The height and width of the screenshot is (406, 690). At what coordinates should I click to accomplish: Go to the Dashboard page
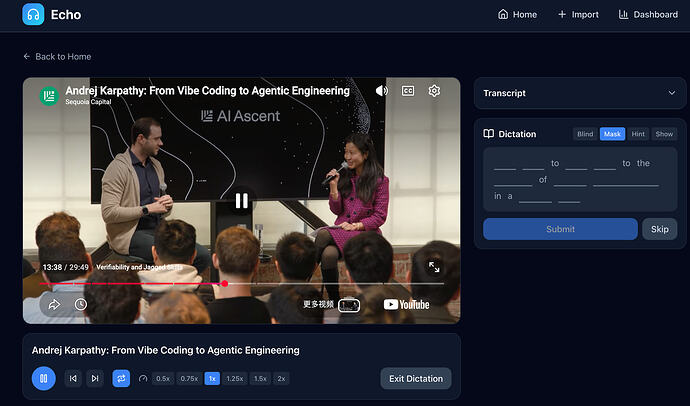(x=648, y=15)
